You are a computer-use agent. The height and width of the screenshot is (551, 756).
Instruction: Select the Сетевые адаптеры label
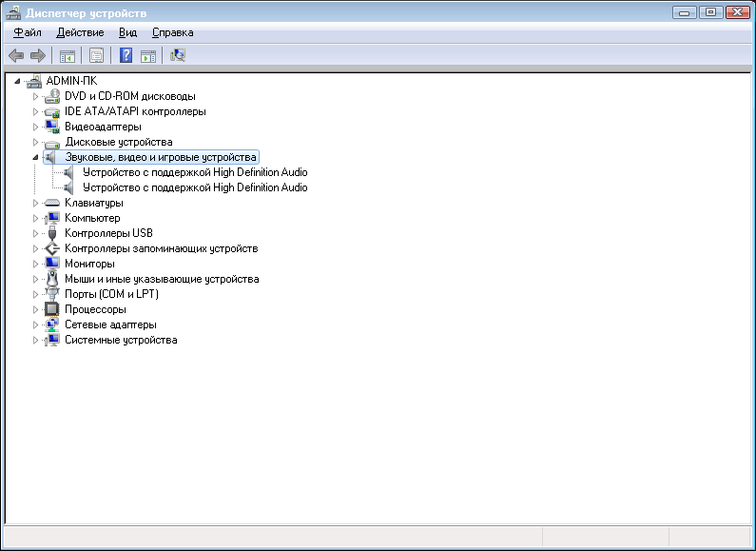coord(111,325)
